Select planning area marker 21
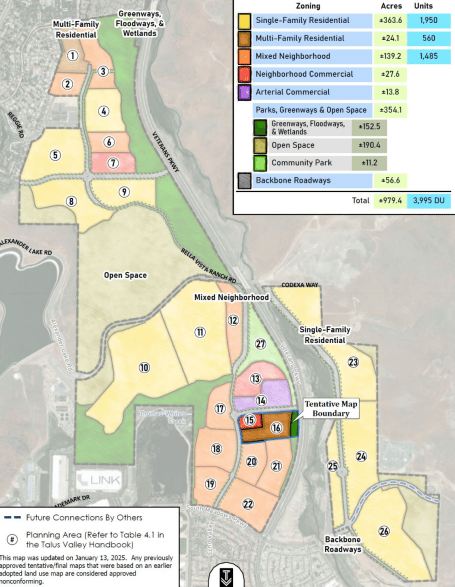Image resolution: width=455 pixels, height=587 pixels. [x=276, y=466]
